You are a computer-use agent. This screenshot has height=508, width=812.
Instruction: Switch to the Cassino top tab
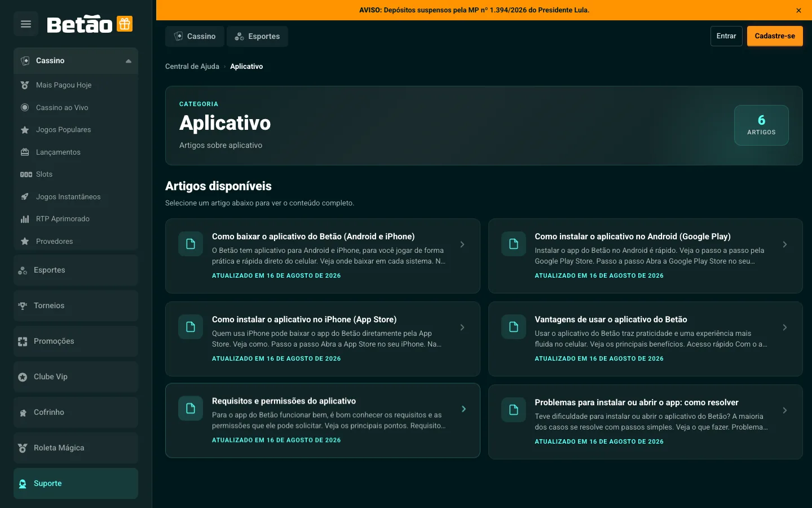pos(195,36)
